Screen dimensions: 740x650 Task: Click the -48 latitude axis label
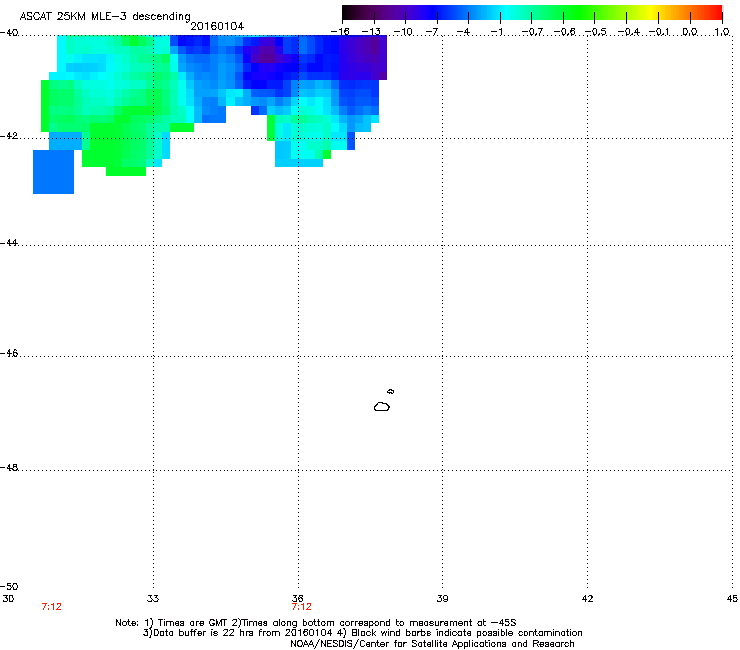[x=9, y=467]
